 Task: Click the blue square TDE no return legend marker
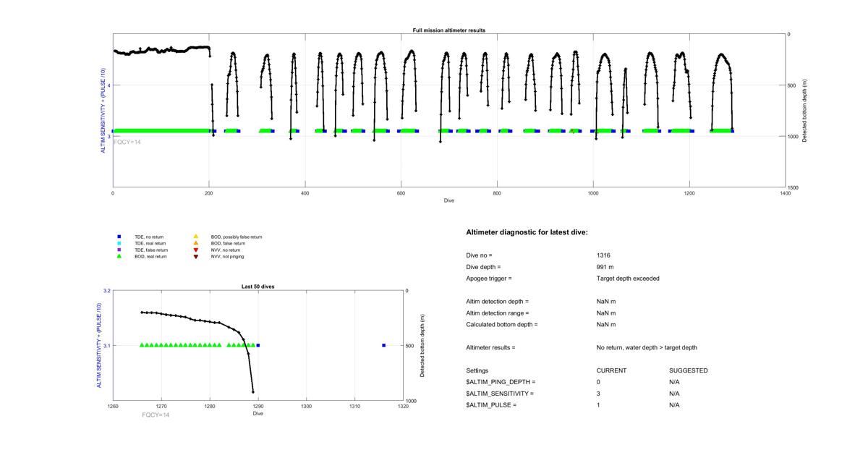119,237
